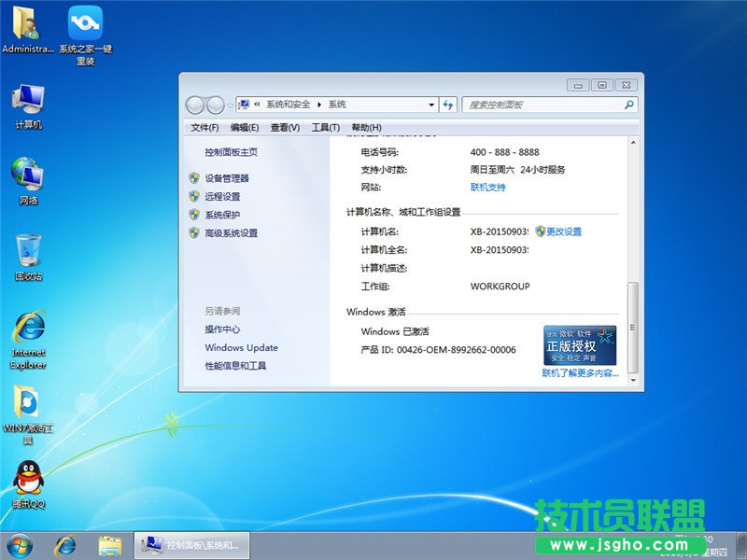Open the 操作中心 link in sidebar
Screen dimensions: 747x560
(x=222, y=328)
